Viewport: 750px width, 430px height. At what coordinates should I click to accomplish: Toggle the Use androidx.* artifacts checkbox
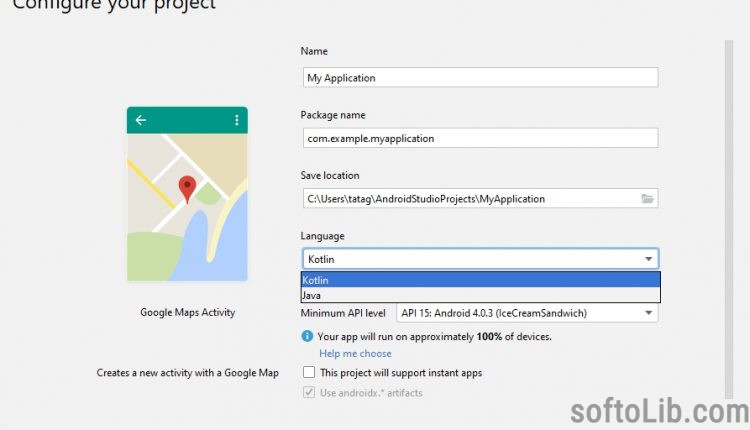tap(309, 392)
